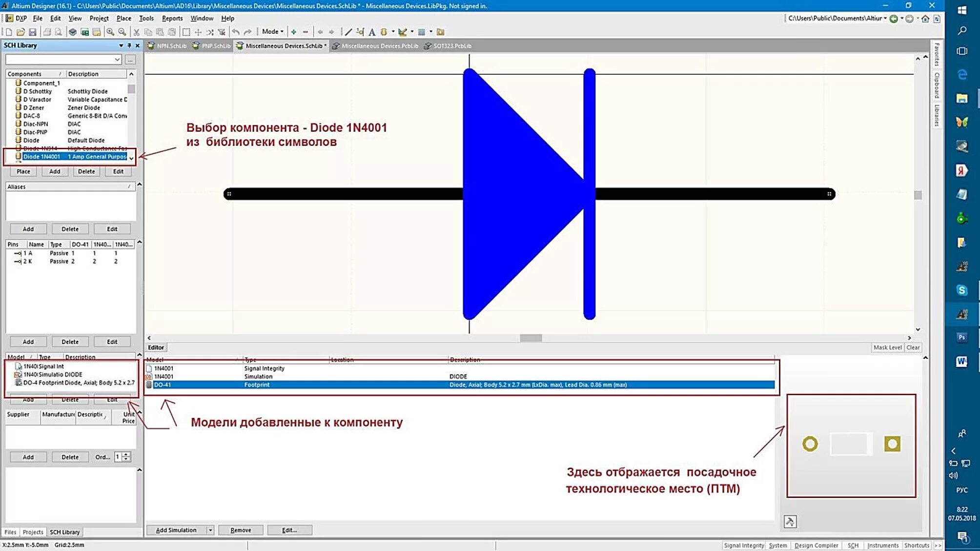Select the Place Line drawing tool
Viewport: 980px width, 551px height.
pos(348,32)
